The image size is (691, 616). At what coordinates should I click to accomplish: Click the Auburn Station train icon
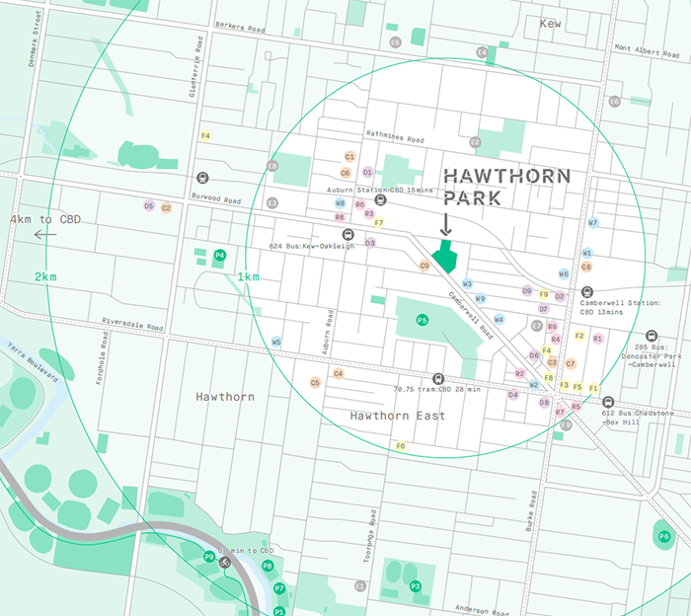pyautogui.click(x=381, y=200)
